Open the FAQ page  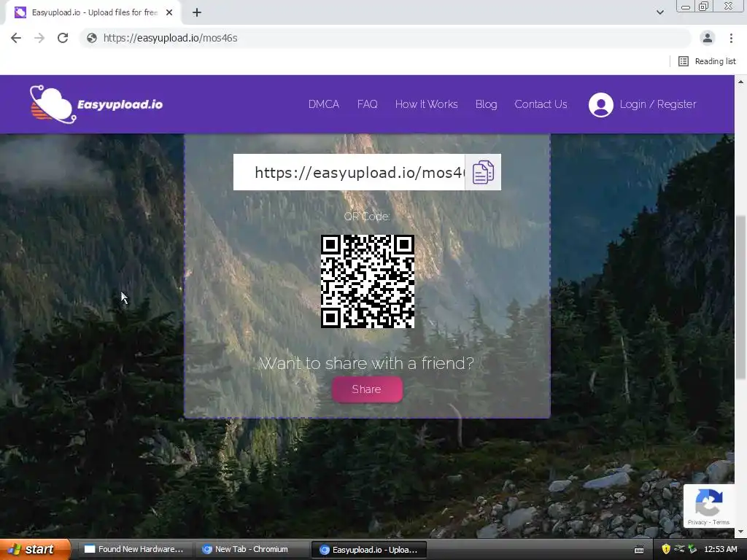pyautogui.click(x=368, y=104)
